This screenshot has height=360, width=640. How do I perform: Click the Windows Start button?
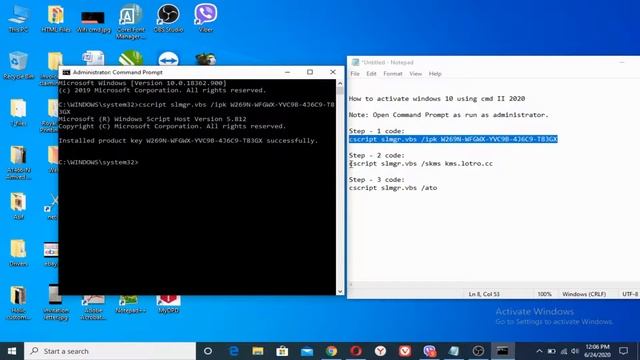point(12,351)
